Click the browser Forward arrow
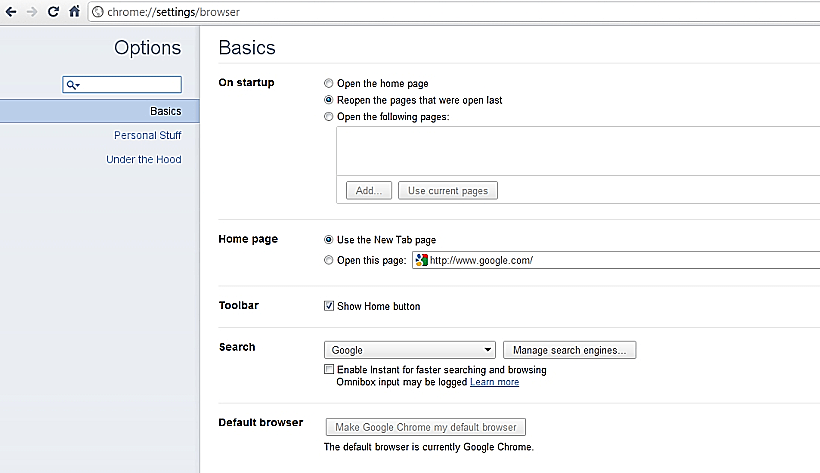820x473 pixels. (x=32, y=12)
